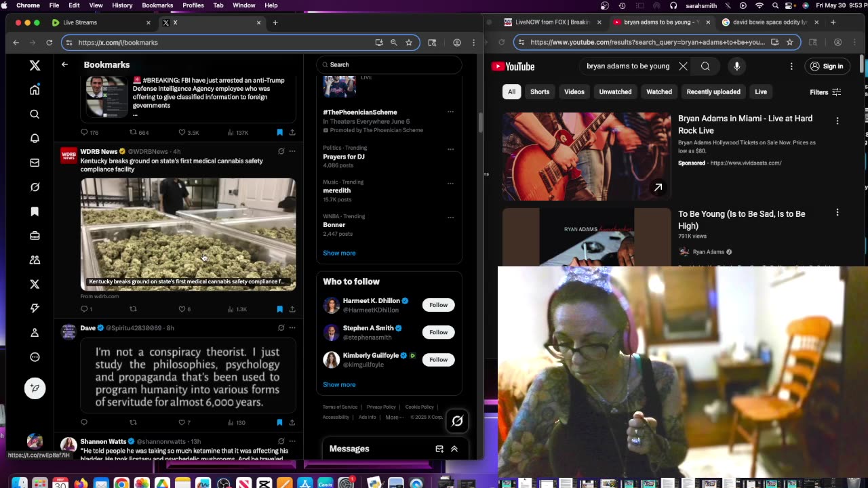Open the Bookmarks icon in X sidebar
This screenshot has width=868, height=488.
coord(35,211)
